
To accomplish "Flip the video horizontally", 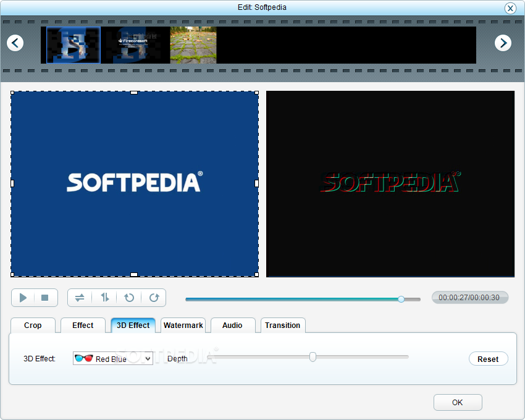I will tap(80, 298).
